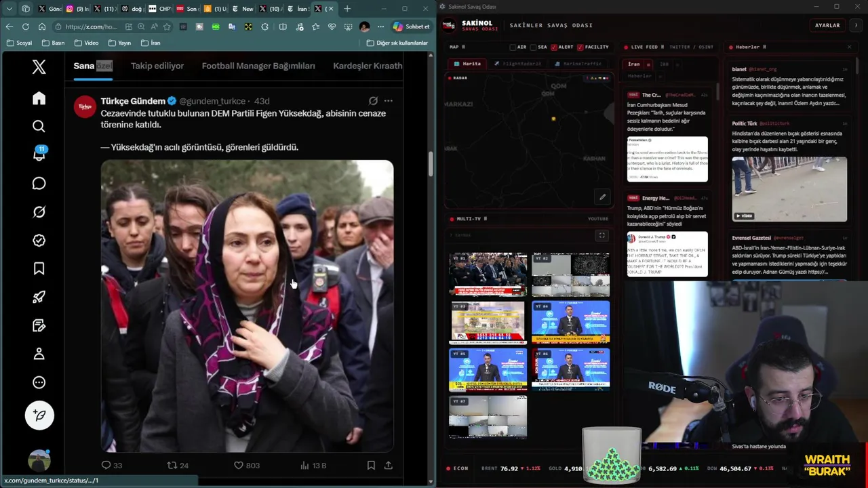This screenshot has width=868, height=488.
Task: Disable the FACILITY map layer checkbox
Action: pos(580,47)
